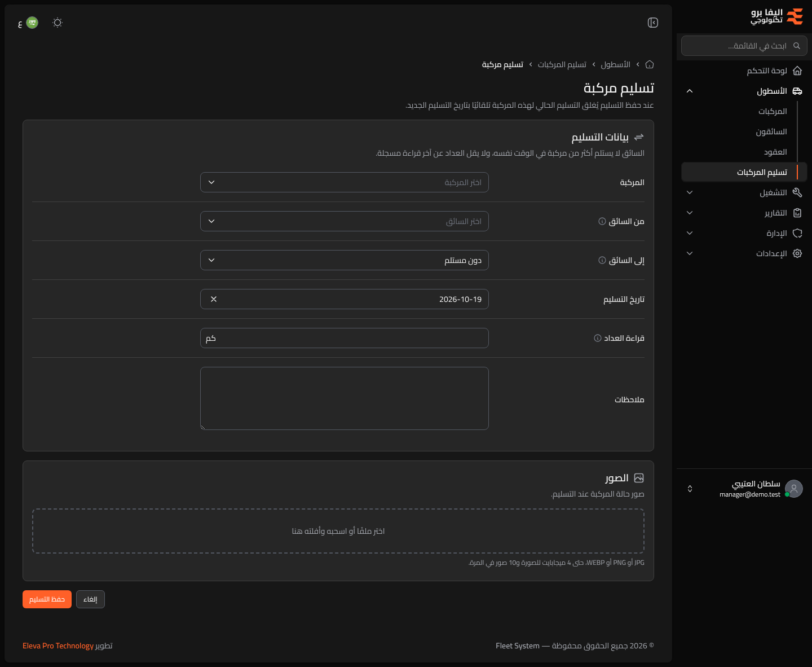Screen dimensions: 812x667
Task: Click the الصور image icon
Action: 639,478
